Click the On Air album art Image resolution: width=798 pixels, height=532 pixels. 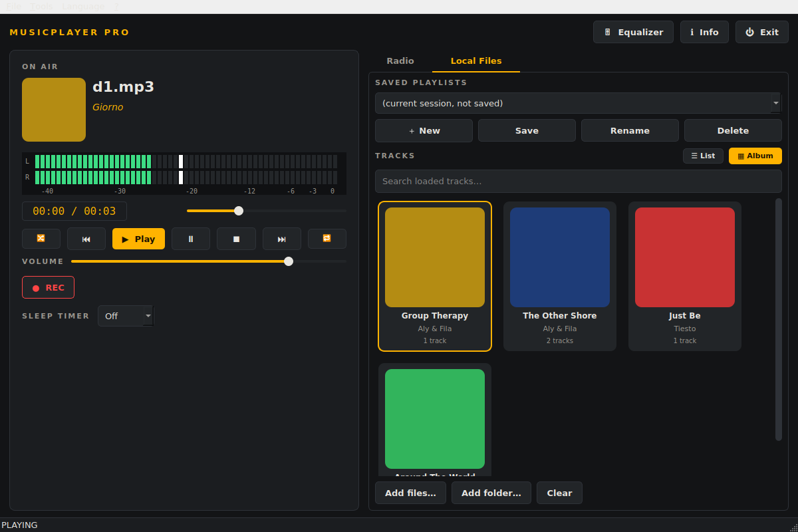54,110
